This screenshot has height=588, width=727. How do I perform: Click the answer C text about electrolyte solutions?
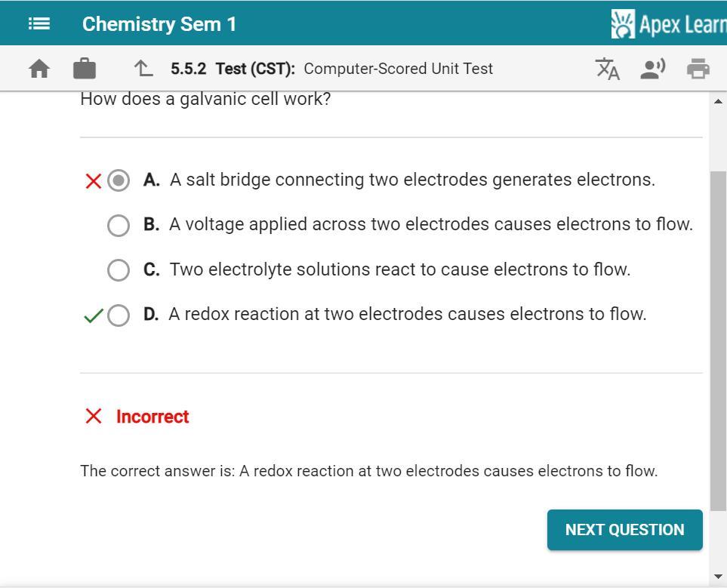[399, 269]
